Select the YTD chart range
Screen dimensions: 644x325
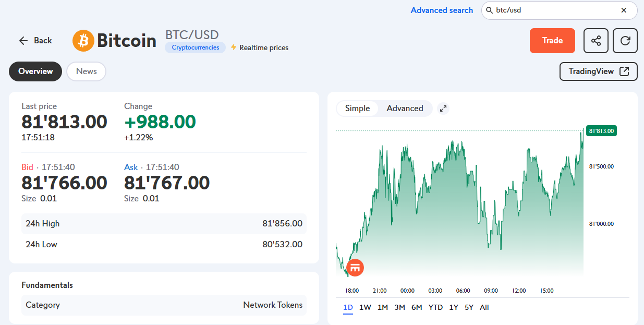click(x=435, y=307)
